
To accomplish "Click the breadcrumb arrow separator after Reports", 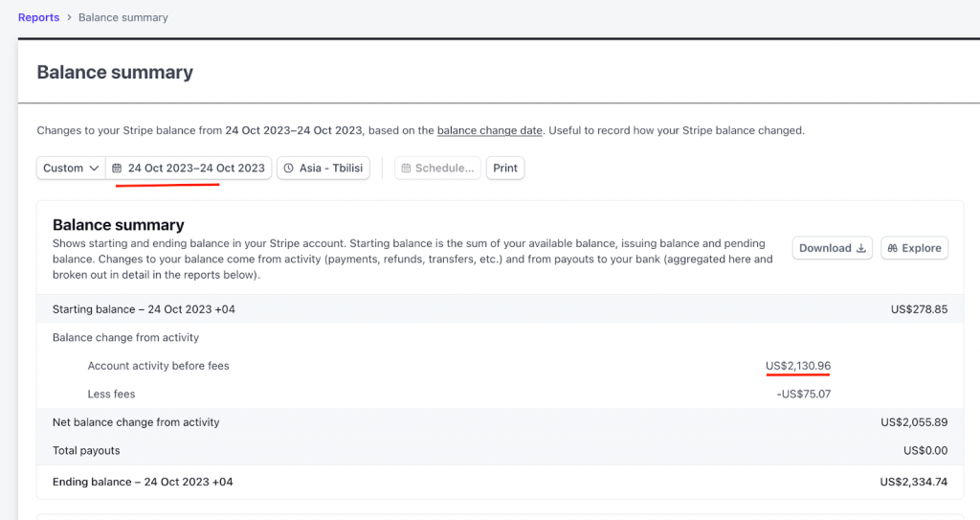I will 69,18.
